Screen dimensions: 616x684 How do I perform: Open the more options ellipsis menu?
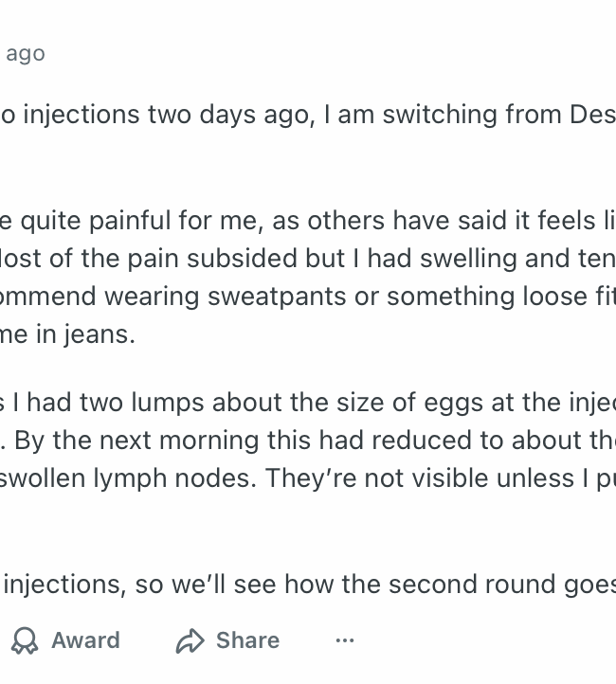pyautogui.click(x=345, y=641)
